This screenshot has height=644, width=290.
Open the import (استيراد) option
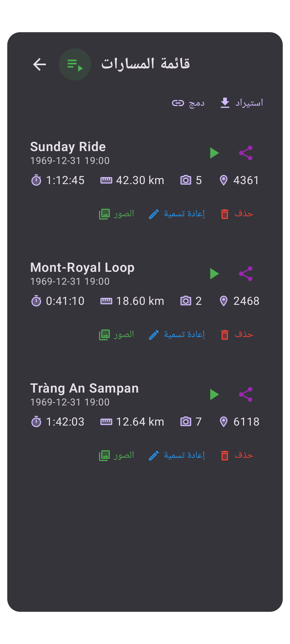(241, 103)
